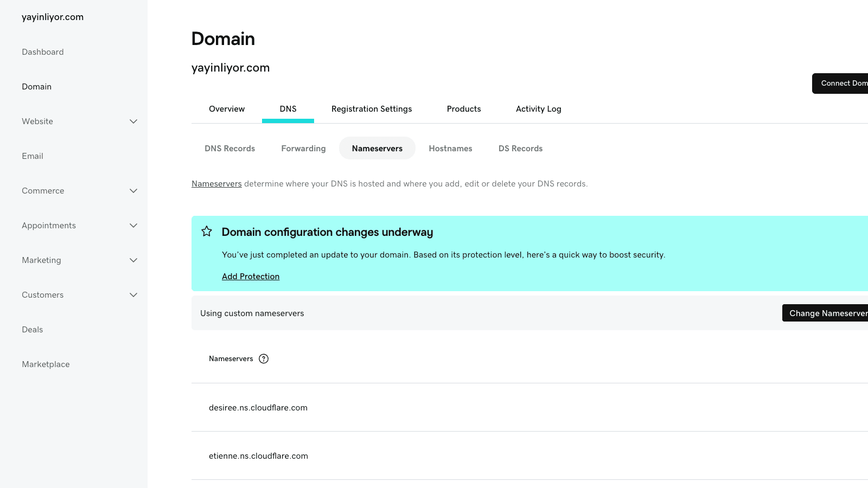868x488 pixels.
Task: Click the Nameservers help question mark icon
Action: [x=264, y=358]
